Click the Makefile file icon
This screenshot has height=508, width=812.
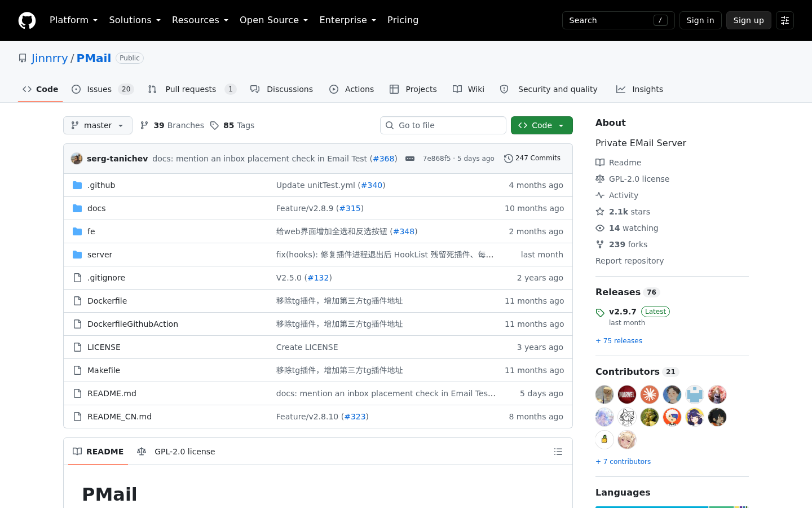[77, 370]
